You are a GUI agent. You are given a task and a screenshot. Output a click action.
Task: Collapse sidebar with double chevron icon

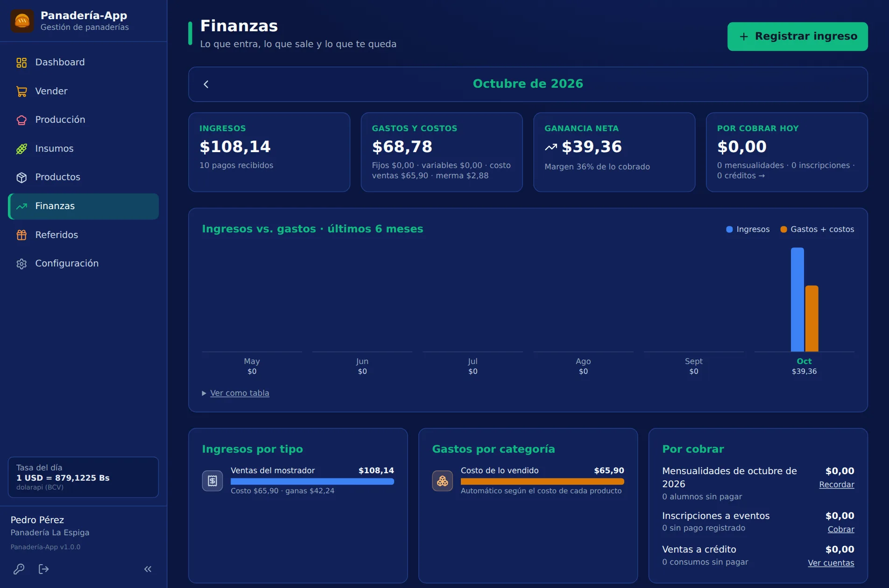[x=148, y=569]
